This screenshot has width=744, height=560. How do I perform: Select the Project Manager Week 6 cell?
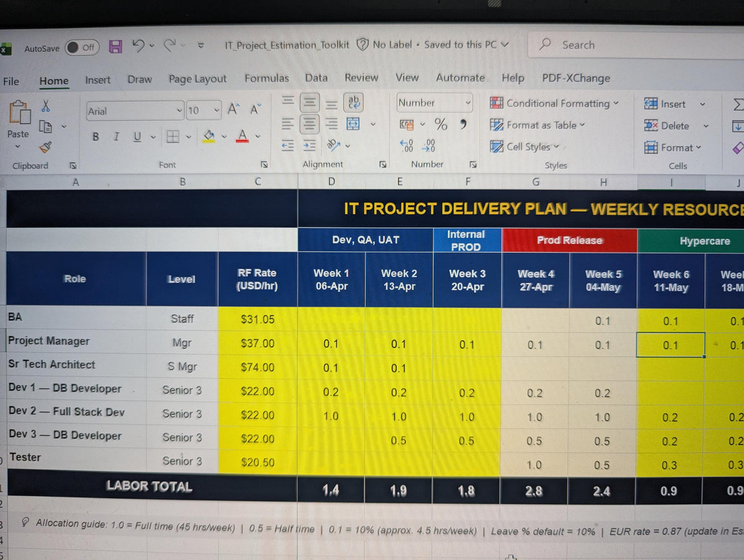click(670, 345)
